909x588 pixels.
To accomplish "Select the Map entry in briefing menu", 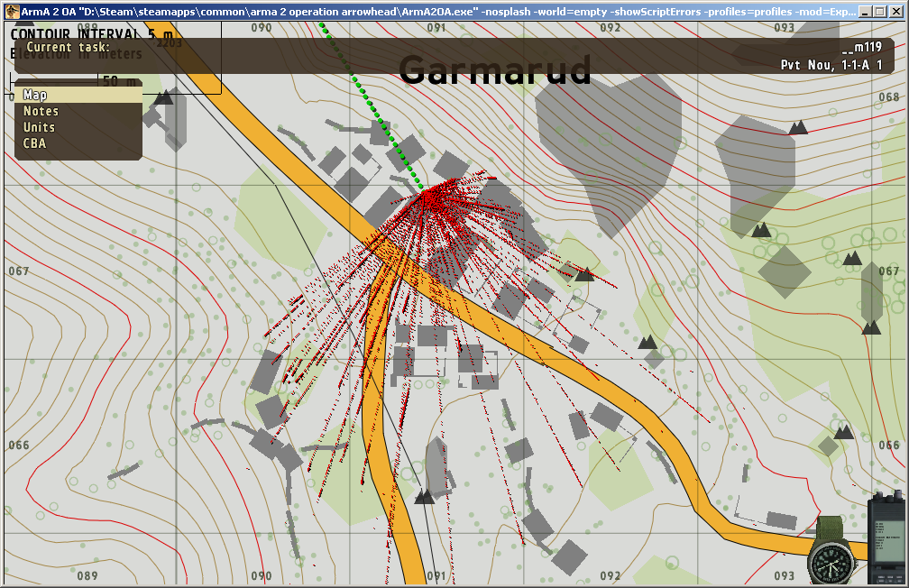I will tap(78, 95).
